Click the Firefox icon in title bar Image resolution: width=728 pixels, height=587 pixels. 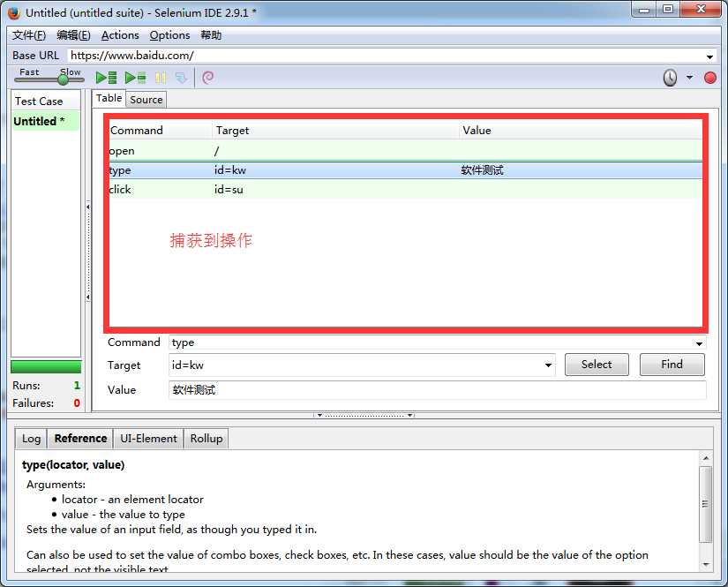14,12
